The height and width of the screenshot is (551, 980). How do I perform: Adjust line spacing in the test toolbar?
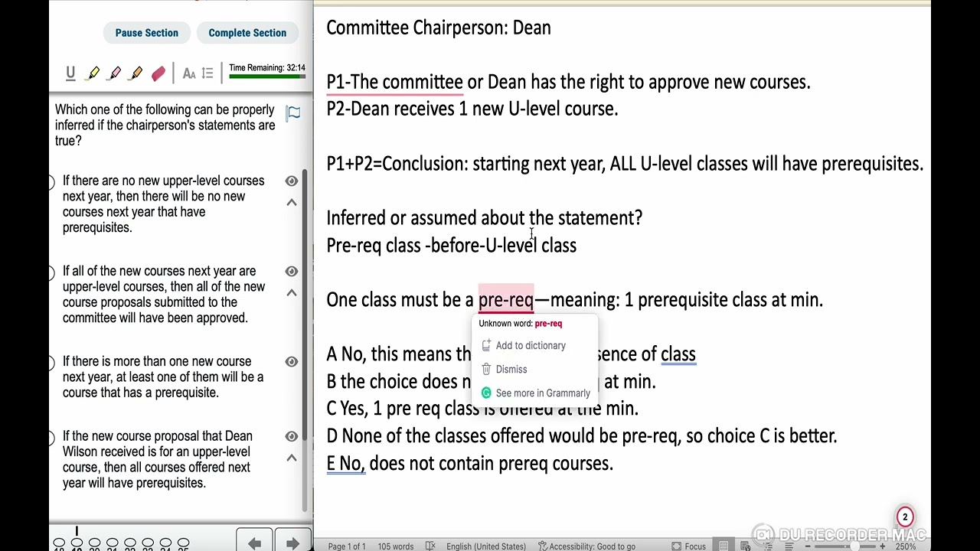(207, 73)
